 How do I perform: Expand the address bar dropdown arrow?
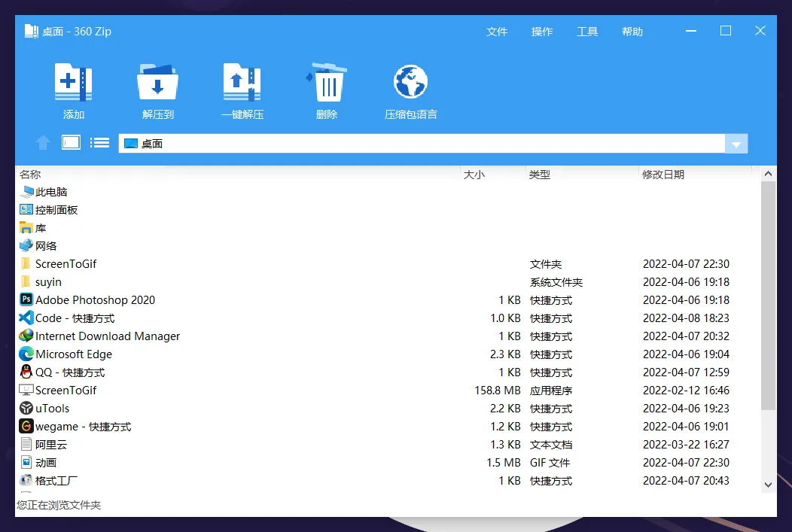[736, 144]
